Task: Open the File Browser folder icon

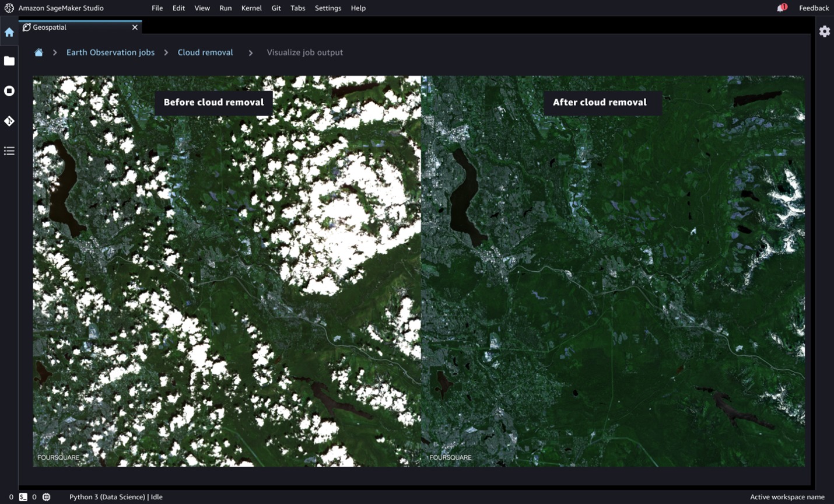Action: [x=9, y=61]
